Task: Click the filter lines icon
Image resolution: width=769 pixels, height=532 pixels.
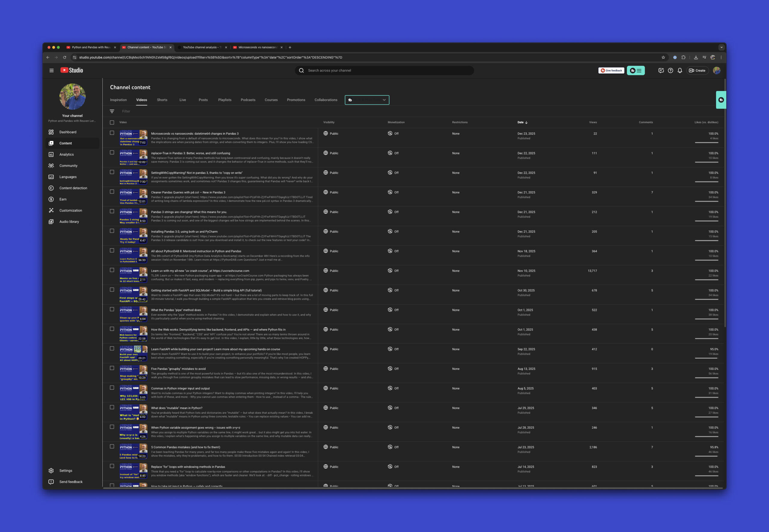Action: 112,111
